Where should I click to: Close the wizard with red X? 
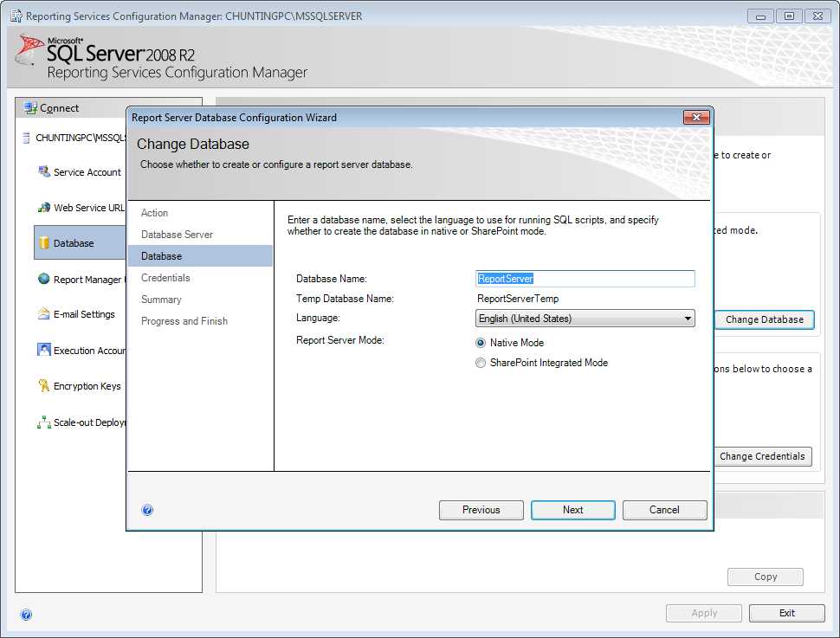pos(696,117)
